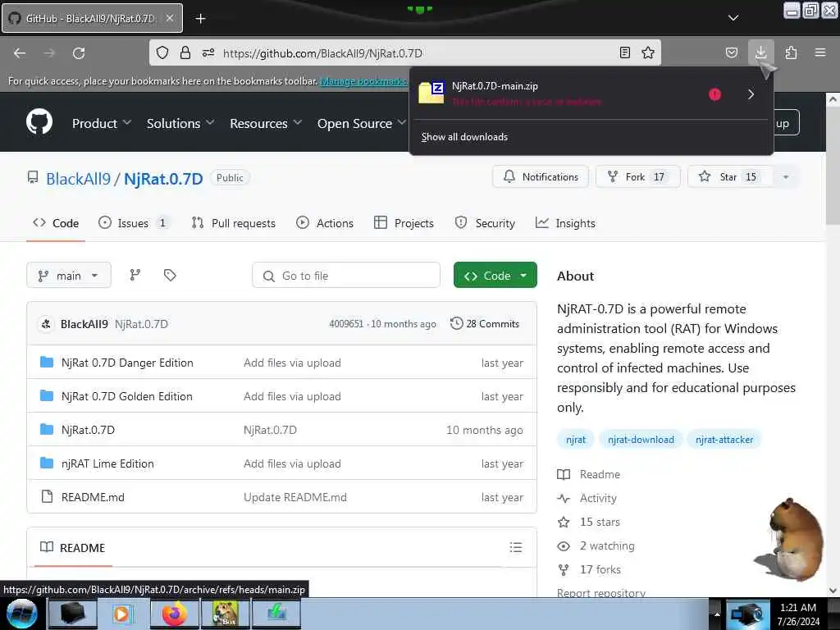Open the site permissions icon in address bar

click(208, 52)
